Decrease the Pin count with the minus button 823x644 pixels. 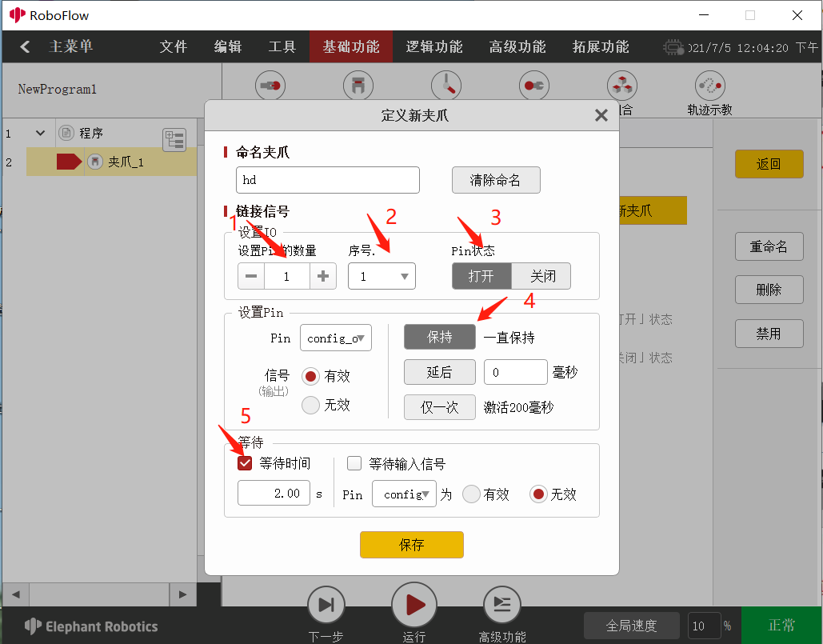251,276
